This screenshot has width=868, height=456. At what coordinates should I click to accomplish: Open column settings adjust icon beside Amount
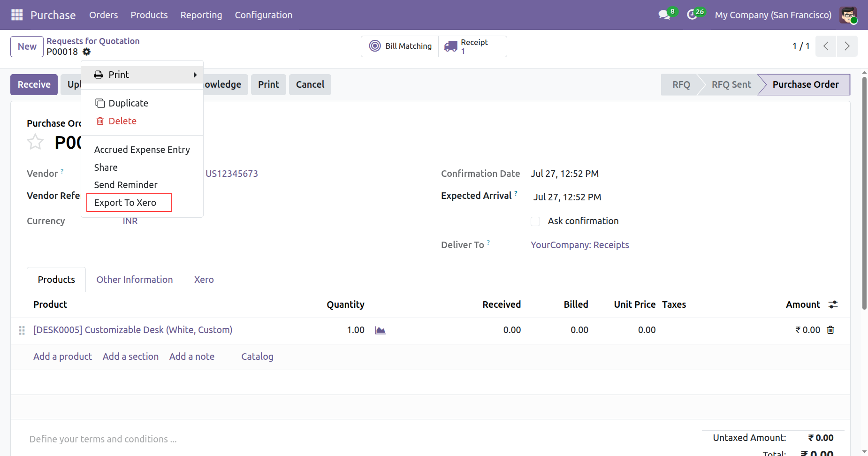tap(833, 304)
